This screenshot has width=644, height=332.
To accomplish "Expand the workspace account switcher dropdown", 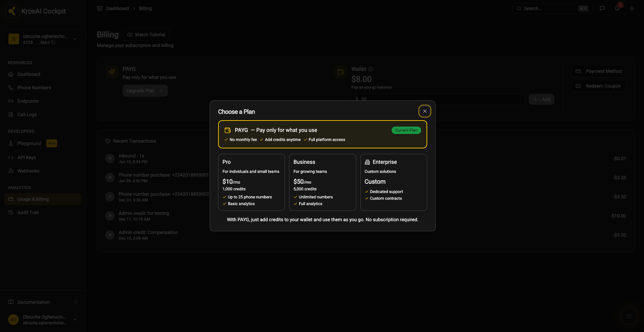I will coord(75,39).
